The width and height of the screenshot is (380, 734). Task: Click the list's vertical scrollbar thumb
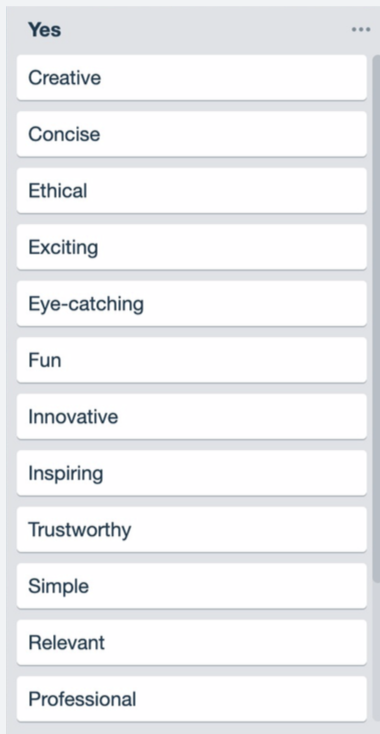[x=376, y=318]
